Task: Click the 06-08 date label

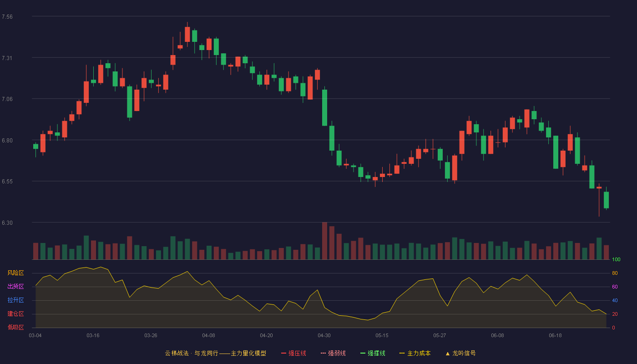Action: tap(497, 335)
